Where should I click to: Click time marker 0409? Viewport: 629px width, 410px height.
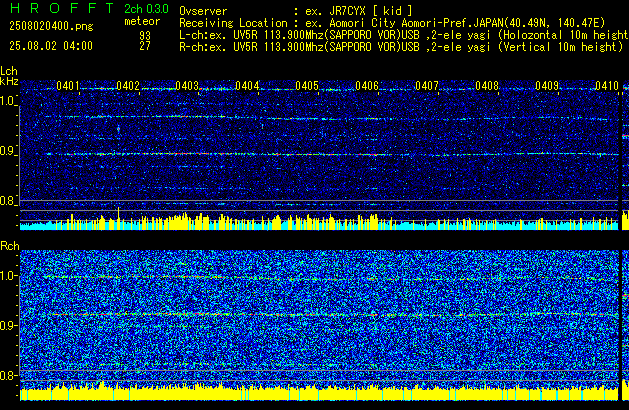tap(547, 86)
